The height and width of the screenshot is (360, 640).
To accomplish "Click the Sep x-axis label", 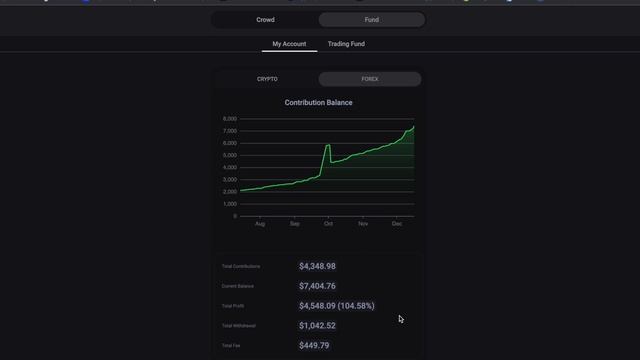I will click(295, 224).
